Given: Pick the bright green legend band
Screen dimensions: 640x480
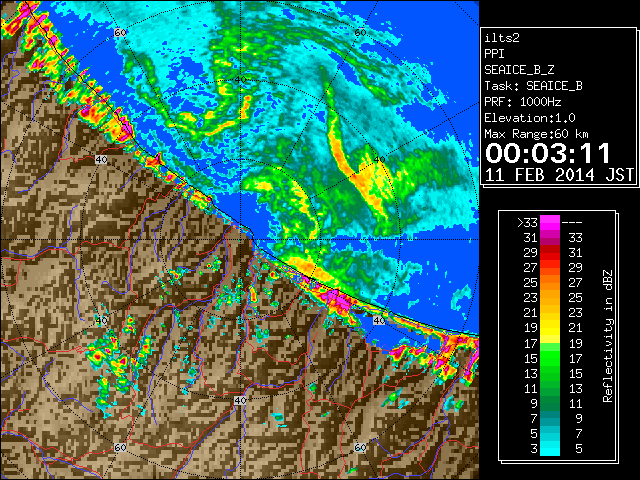Looking at the screenshot, I should 550,358.
